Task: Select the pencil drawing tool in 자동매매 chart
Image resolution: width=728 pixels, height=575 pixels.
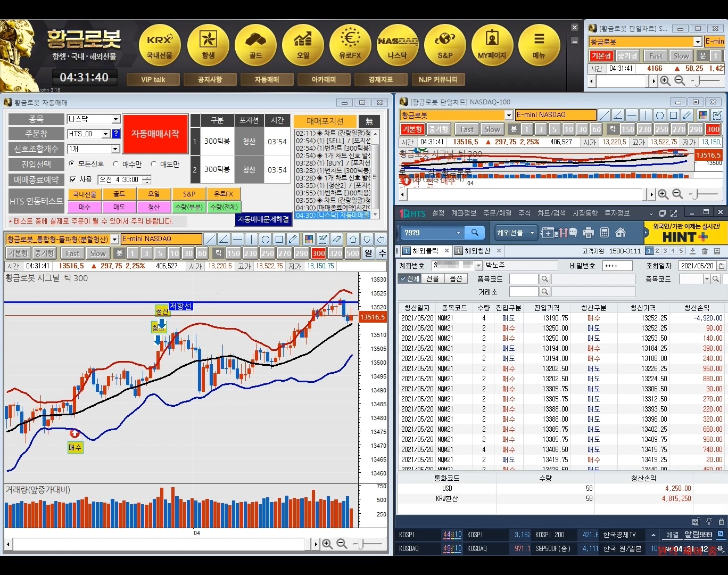Action: click(x=293, y=239)
